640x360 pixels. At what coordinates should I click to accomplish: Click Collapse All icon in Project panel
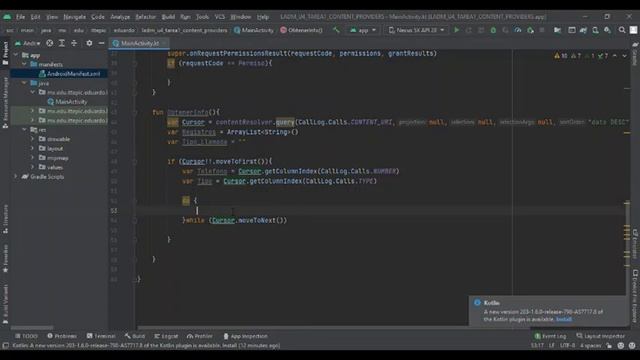click(74, 43)
